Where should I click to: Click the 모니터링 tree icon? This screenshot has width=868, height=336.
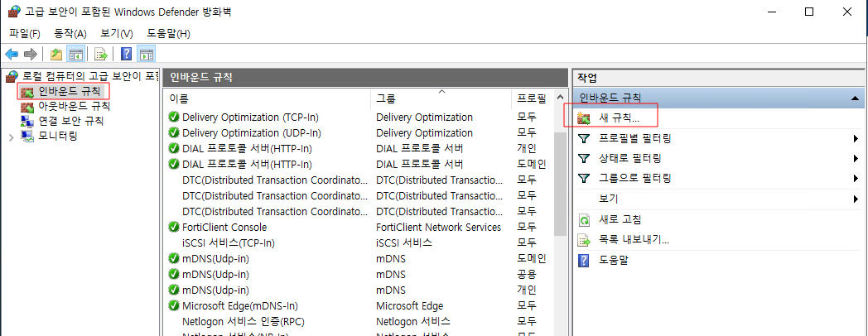click(x=27, y=136)
